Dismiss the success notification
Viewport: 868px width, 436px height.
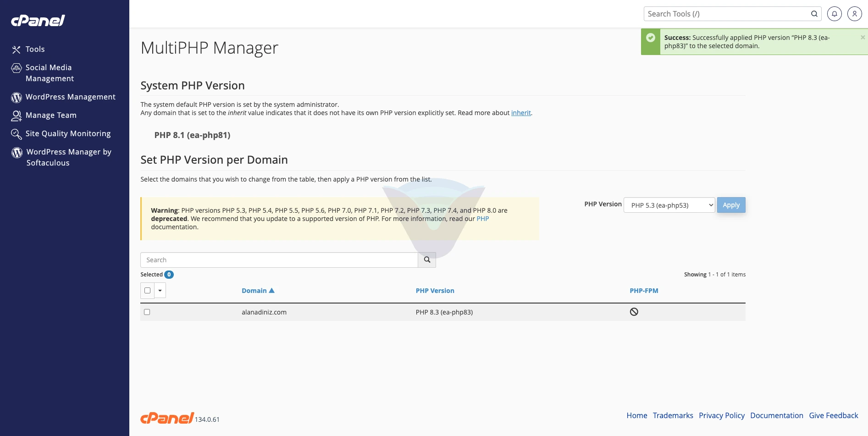(x=863, y=37)
